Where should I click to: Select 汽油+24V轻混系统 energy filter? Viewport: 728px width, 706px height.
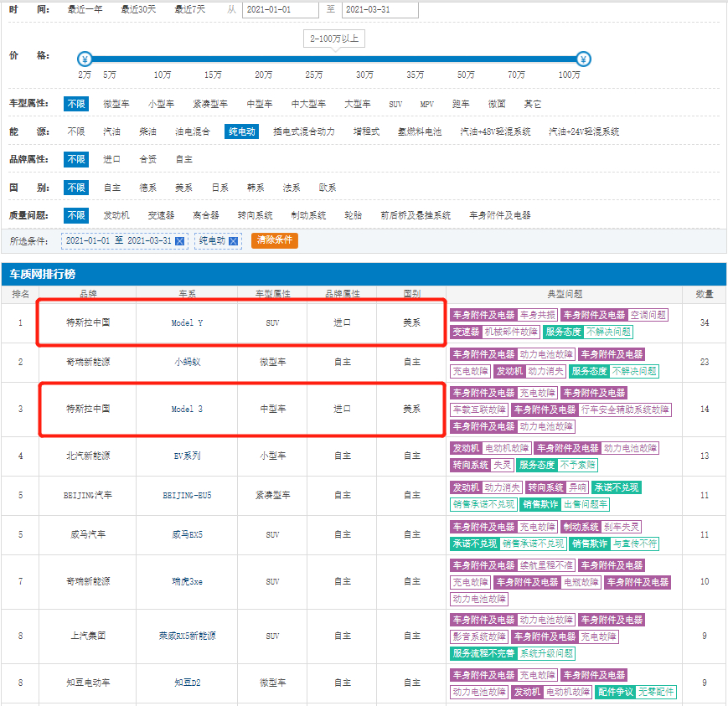[584, 131]
